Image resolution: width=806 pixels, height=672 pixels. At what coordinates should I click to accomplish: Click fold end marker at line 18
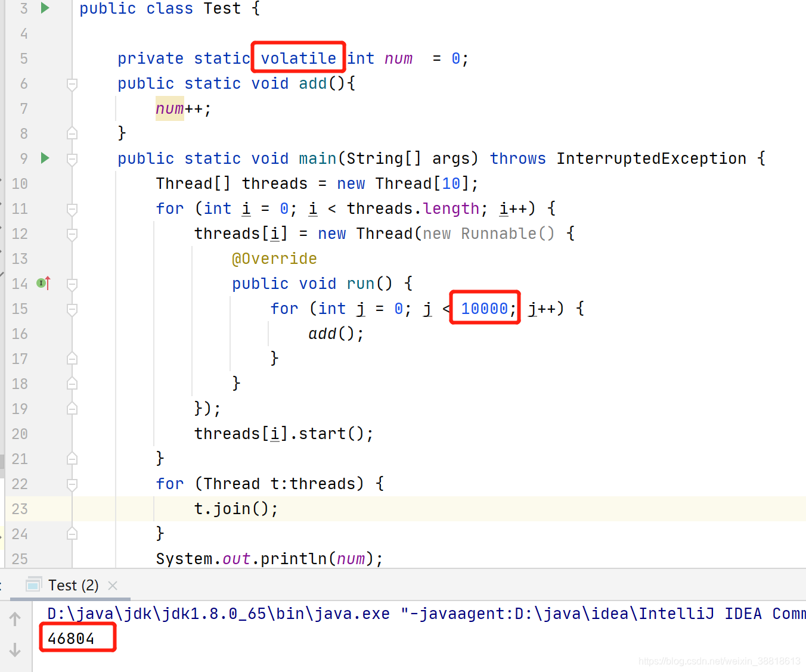pos(72,384)
